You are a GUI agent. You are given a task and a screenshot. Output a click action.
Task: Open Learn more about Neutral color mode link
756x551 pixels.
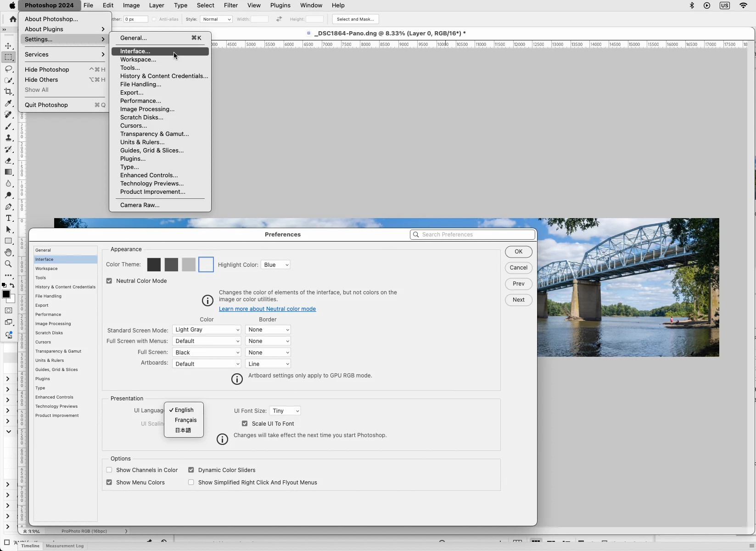[267, 309]
